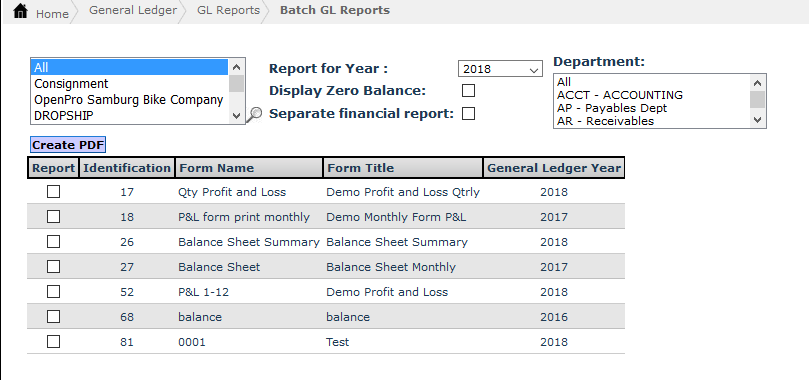Check the report box for P&L 1-12

(53, 292)
